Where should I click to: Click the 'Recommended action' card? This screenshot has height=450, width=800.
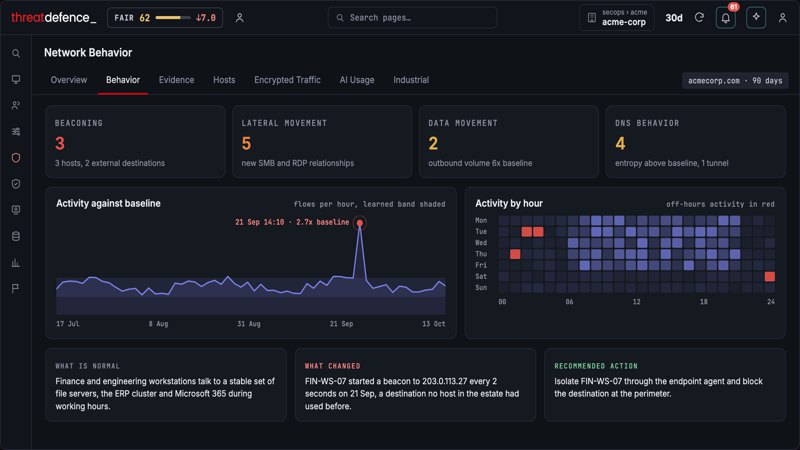coord(665,385)
